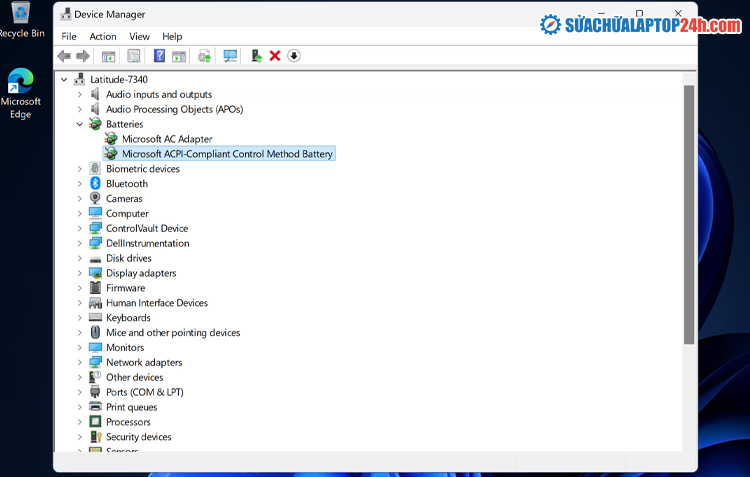
Task: Click the Back arrow toolbar icon
Action: tap(64, 56)
